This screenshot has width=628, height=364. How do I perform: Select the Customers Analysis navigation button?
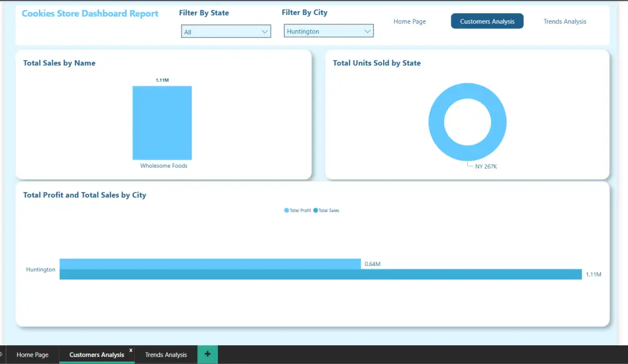[x=487, y=21]
